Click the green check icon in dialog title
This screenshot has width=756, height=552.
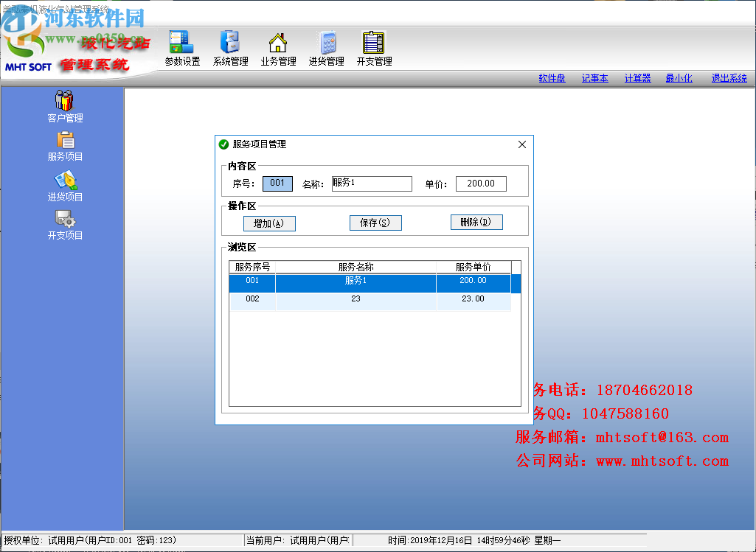pos(223,144)
